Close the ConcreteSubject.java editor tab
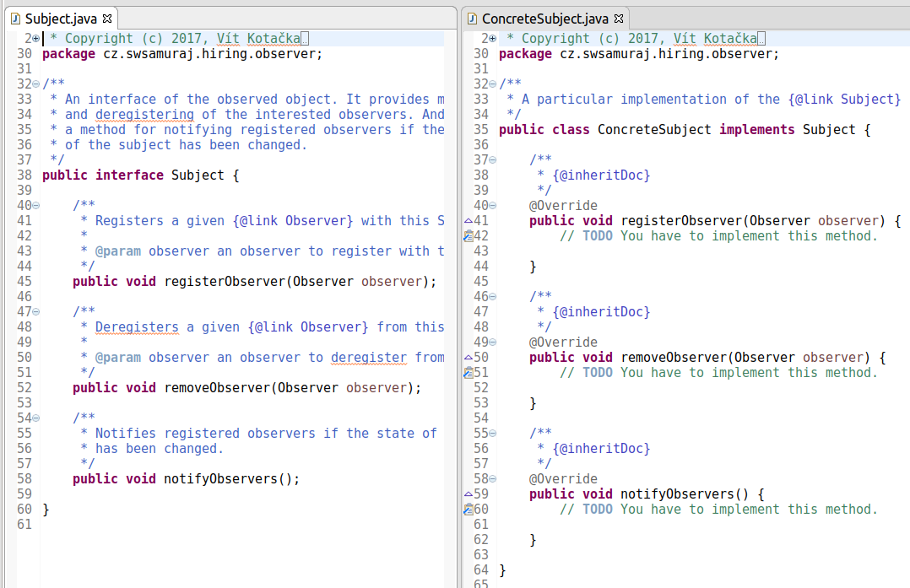This screenshot has height=588, width=910. click(x=618, y=19)
